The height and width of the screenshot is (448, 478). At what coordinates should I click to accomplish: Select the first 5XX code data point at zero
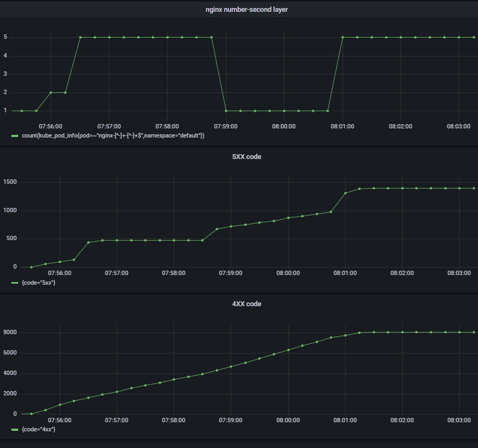click(x=31, y=267)
